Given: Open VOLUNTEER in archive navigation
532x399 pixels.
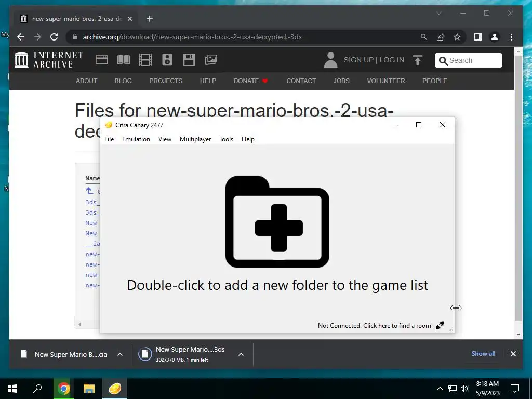Looking at the screenshot, I should click(386, 81).
